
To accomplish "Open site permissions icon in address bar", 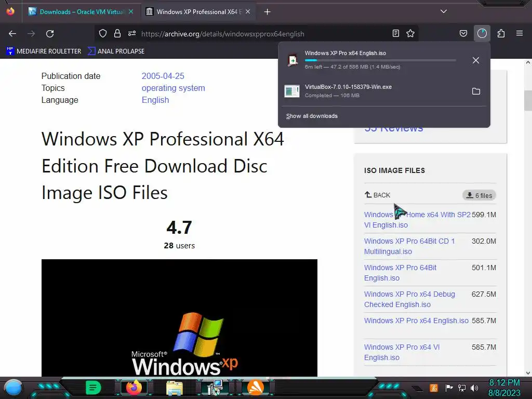I will click(132, 33).
